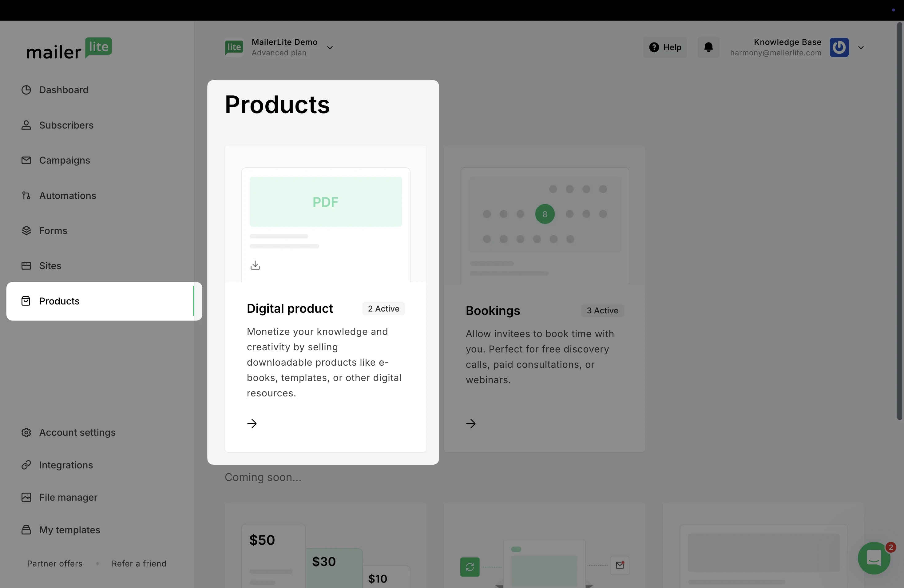The height and width of the screenshot is (588, 904).
Task: Click the Digital product arrow icon
Action: pos(252,423)
